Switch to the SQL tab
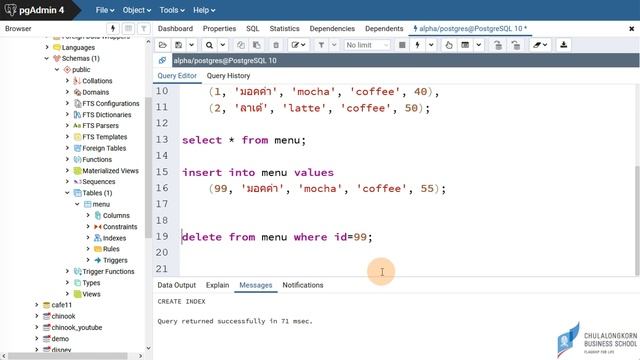The height and width of the screenshot is (360, 640). point(253,29)
